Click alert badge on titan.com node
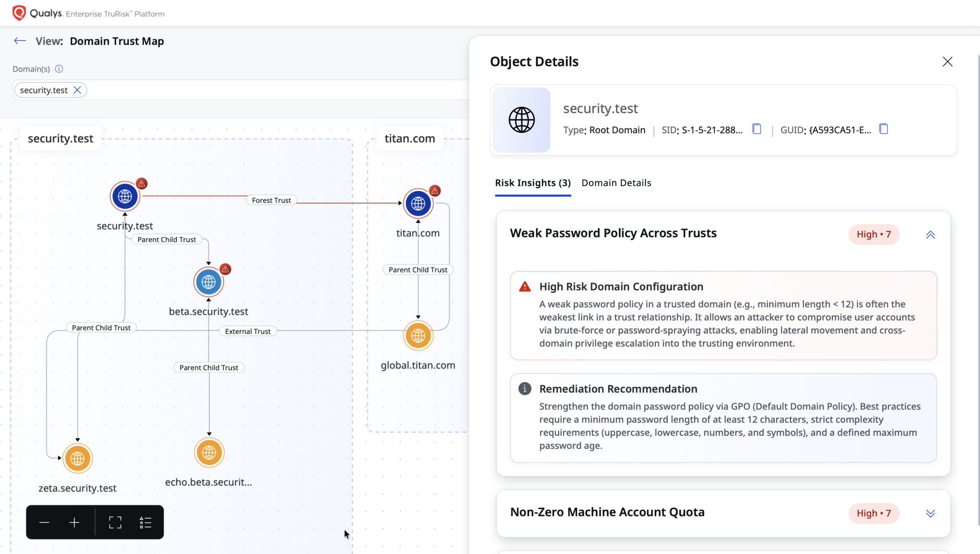Screen dimensions: 980x554 tap(435, 191)
